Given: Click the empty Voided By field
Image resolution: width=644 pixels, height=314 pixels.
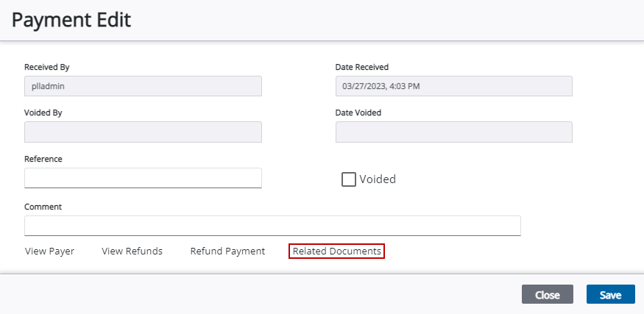Looking at the screenshot, I should (143, 132).
